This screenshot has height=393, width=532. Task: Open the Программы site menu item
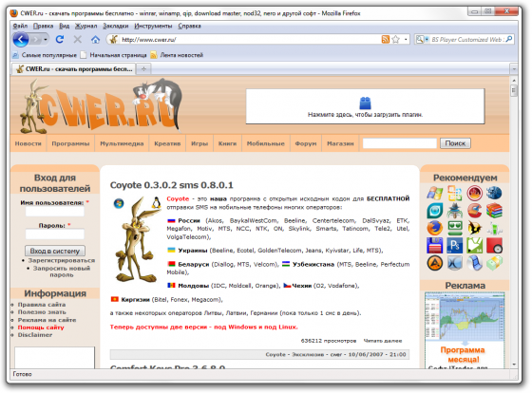pos(70,143)
